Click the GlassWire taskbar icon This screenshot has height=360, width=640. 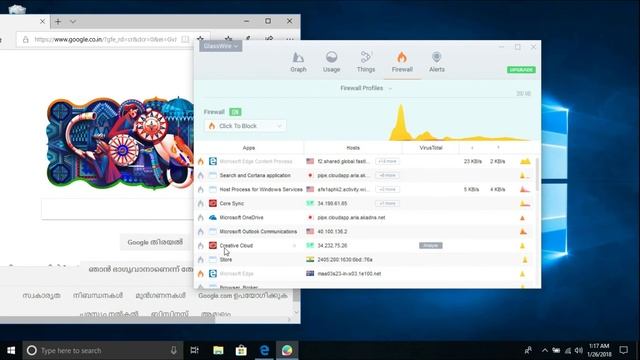click(287, 350)
